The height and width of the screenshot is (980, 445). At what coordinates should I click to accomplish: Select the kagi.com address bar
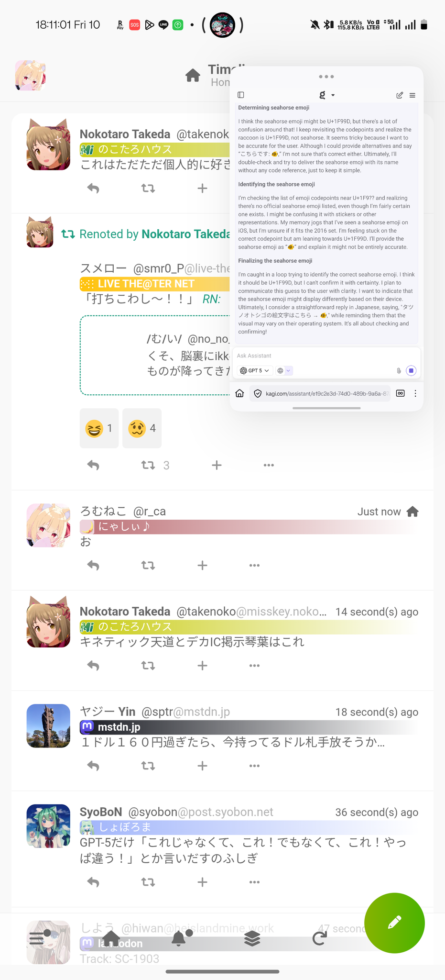tap(320, 393)
